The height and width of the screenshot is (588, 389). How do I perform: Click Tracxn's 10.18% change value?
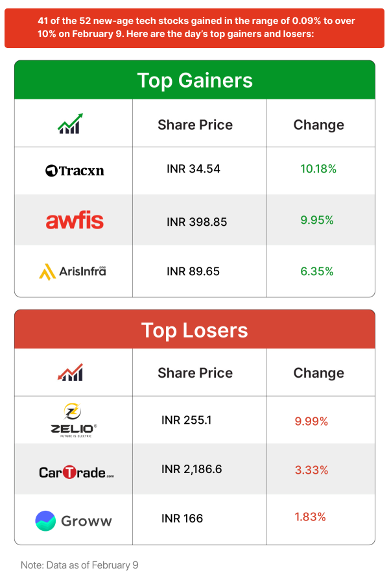(318, 169)
